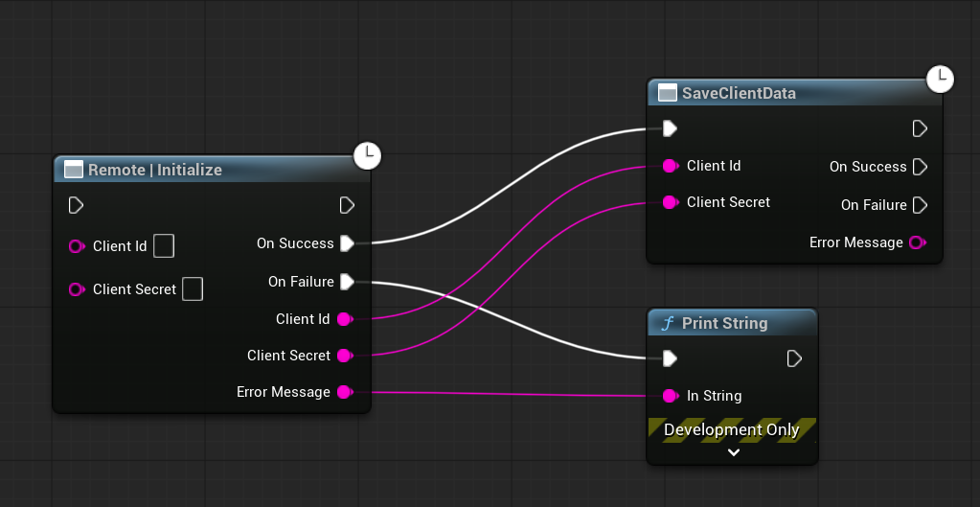Click the Print String output execution pin
This screenshot has width=980, height=507.
point(794,358)
